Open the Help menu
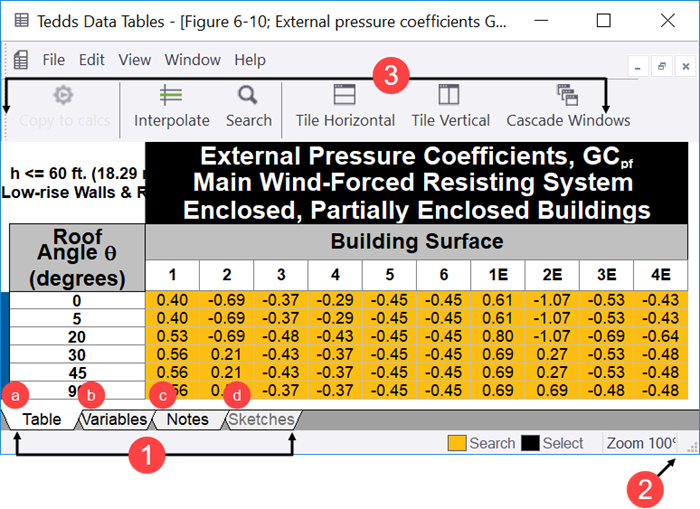The height and width of the screenshot is (509, 700). coord(250,60)
